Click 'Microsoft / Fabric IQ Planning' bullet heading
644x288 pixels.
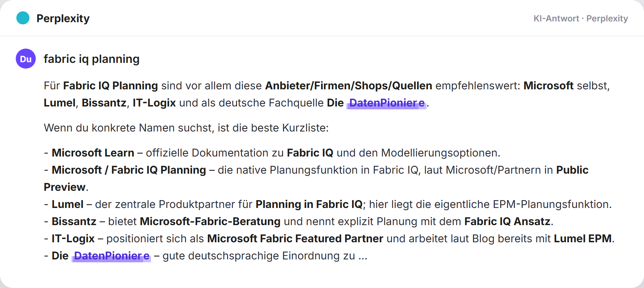click(x=129, y=170)
